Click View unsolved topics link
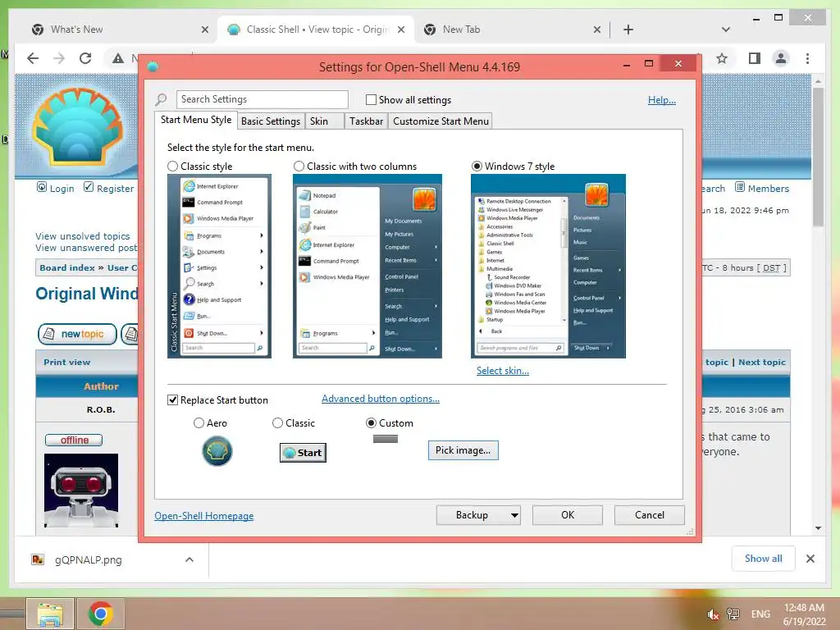 pyautogui.click(x=83, y=236)
